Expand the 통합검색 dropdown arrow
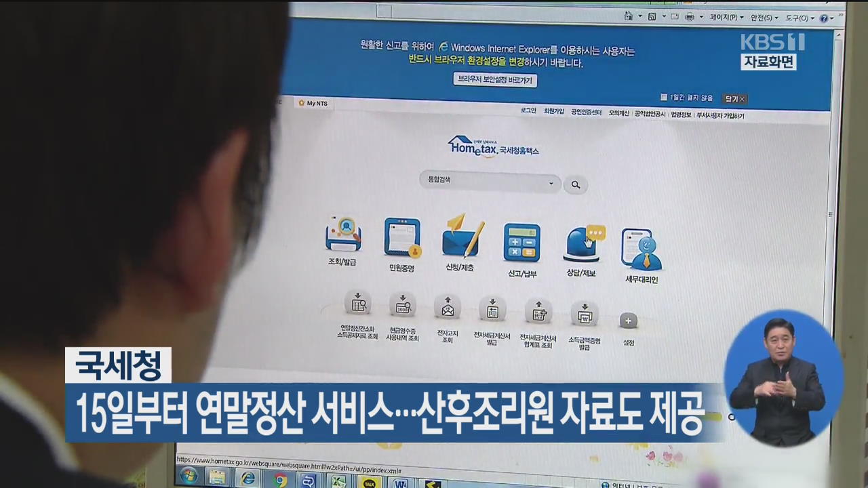The image size is (868, 488). [x=551, y=184]
